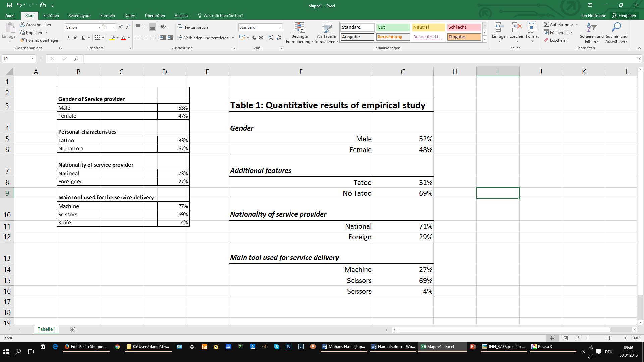This screenshot has width=644, height=362.
Task: Click the Freigeben share button
Action: [624, 16]
